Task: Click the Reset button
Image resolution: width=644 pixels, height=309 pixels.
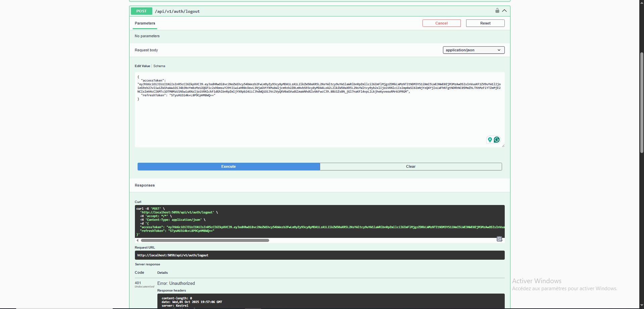Action: click(x=485, y=23)
